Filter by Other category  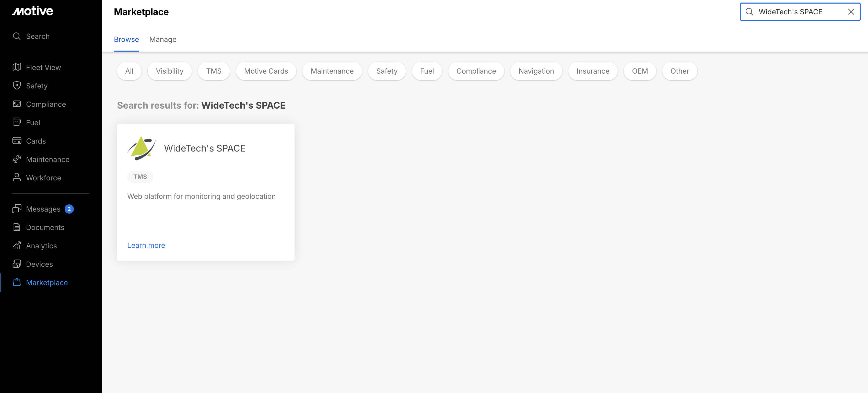(x=680, y=71)
